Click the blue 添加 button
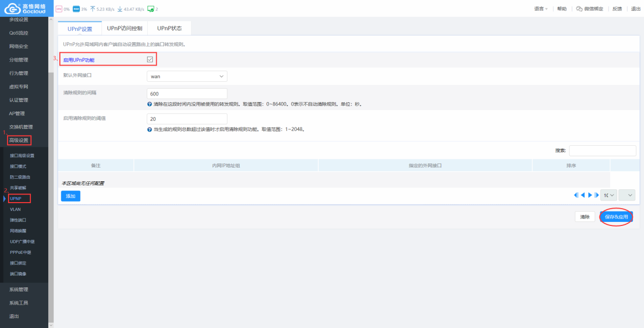Image resolution: width=644 pixels, height=328 pixels. point(71,196)
